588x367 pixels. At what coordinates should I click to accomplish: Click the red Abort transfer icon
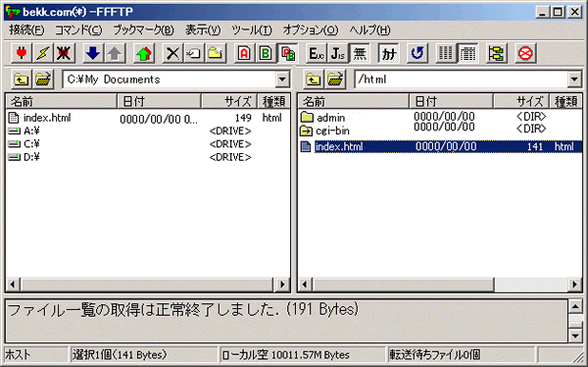[525, 53]
